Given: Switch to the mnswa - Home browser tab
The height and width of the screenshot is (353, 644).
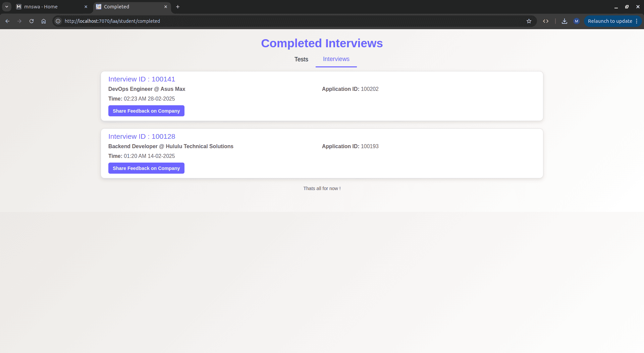Looking at the screenshot, I should click(50, 7).
